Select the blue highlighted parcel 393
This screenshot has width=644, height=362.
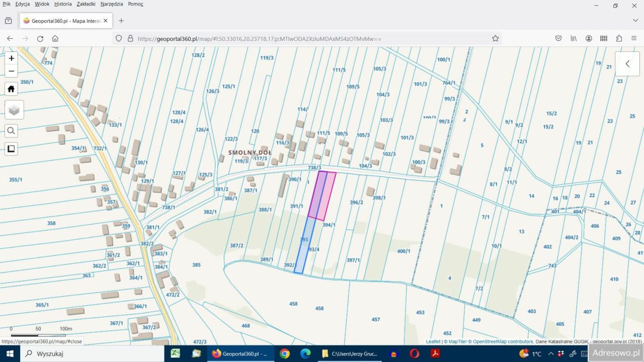[304, 245]
